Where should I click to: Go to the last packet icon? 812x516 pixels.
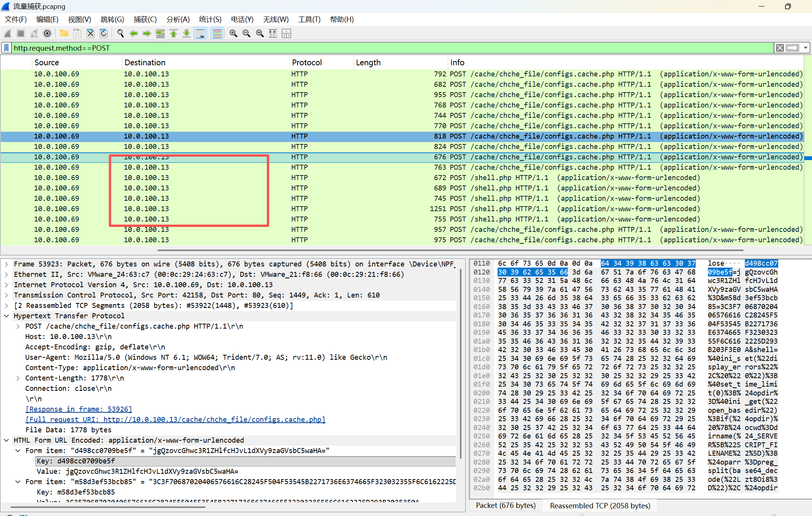pyautogui.click(x=187, y=34)
